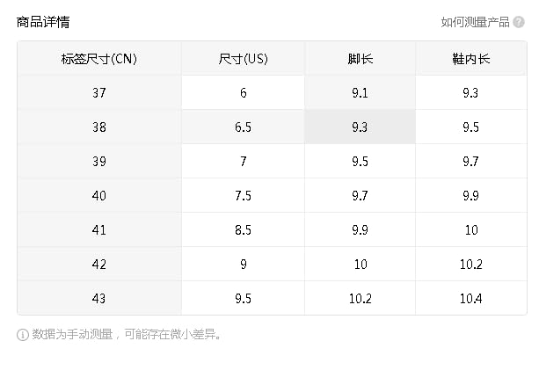
Task: Click the question mark help icon
Action: point(519,22)
